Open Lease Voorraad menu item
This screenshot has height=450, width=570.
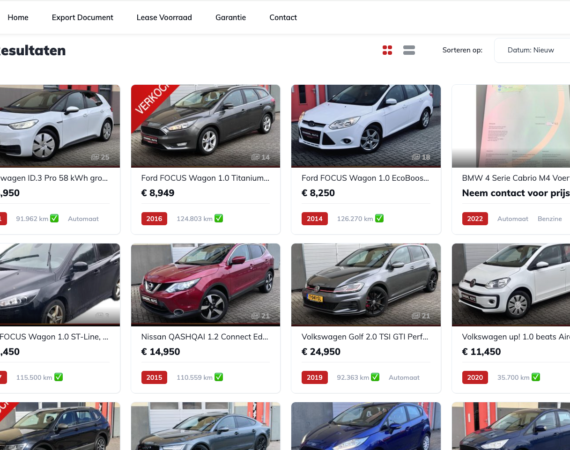[x=164, y=17]
